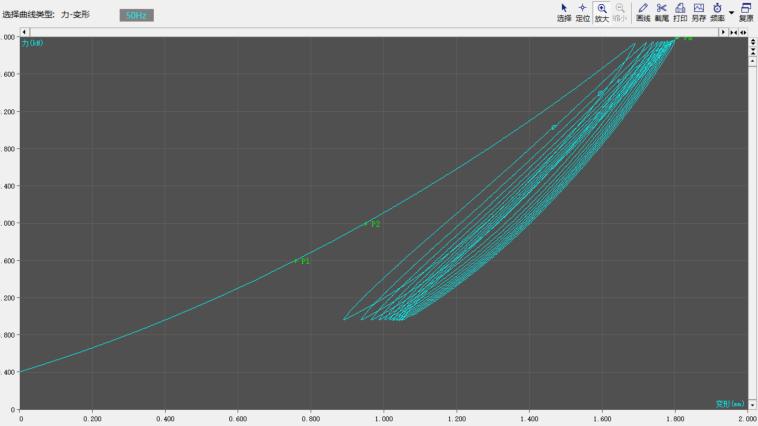
Task: Stretch vertical axis using top-right expand button
Action: 753,43
